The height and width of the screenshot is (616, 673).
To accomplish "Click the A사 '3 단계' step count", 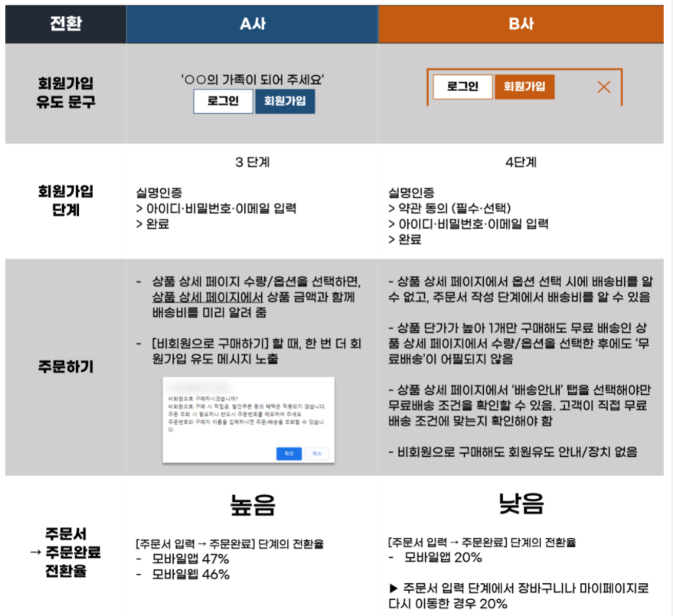I will 252,163.
